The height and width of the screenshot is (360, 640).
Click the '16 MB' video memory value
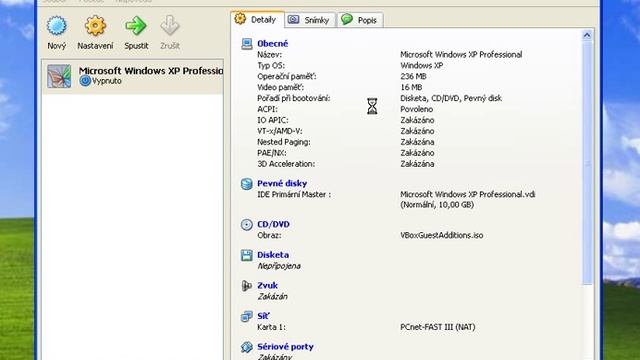[411, 87]
